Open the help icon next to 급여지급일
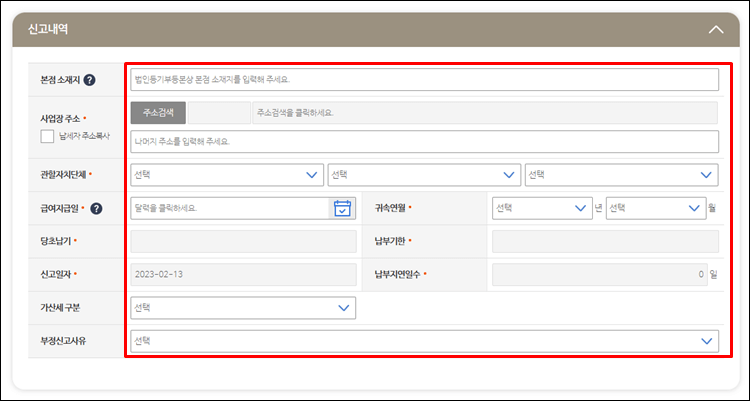The width and height of the screenshot is (750, 401). pos(96,209)
